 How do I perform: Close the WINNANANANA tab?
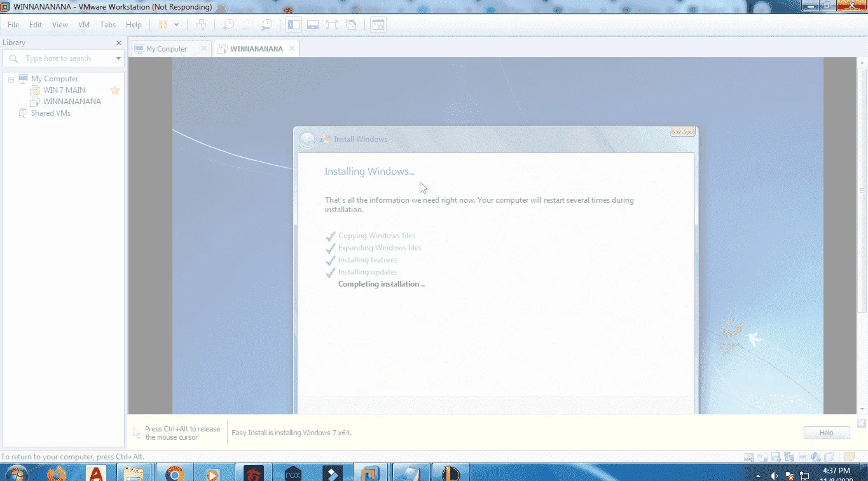click(x=292, y=48)
